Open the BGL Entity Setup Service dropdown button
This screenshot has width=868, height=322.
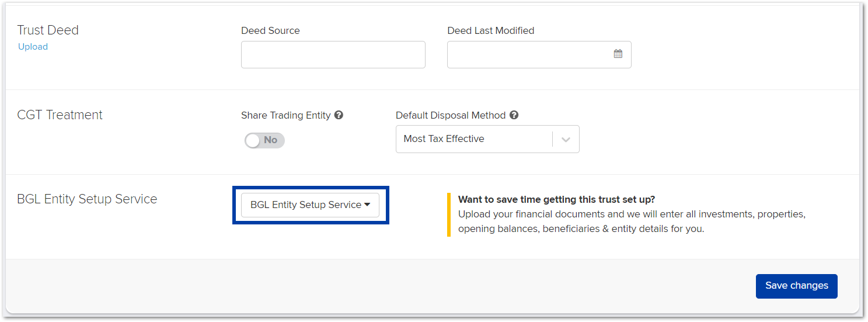(310, 205)
